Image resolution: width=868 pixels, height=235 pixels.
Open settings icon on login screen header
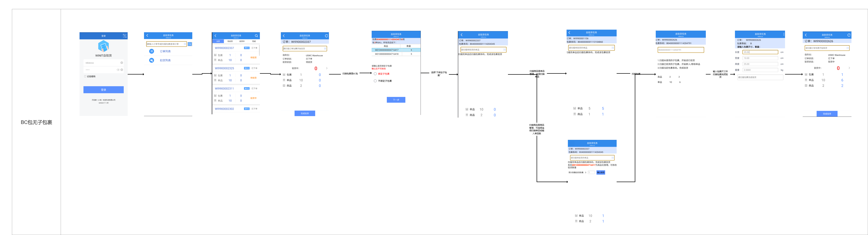click(x=124, y=36)
